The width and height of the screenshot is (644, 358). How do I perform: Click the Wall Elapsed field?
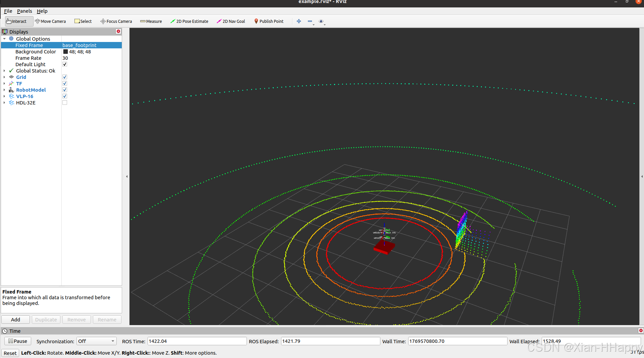click(x=591, y=341)
